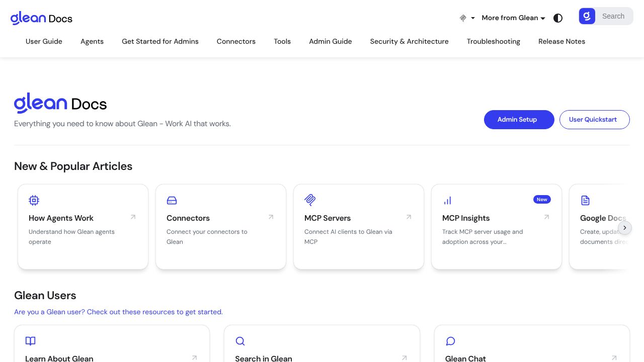Image resolution: width=644 pixels, height=362 pixels.
Task: Open the MCP Insights article title
Action: pyautogui.click(x=466, y=218)
